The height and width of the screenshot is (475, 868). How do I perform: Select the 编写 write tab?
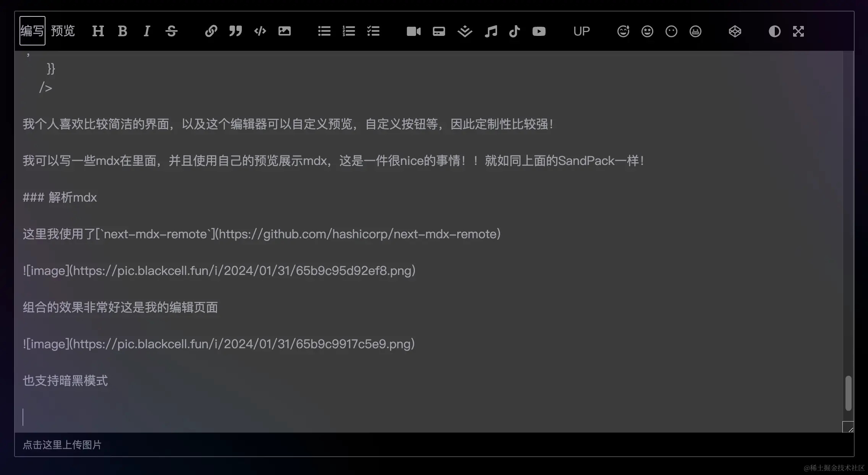click(x=32, y=31)
